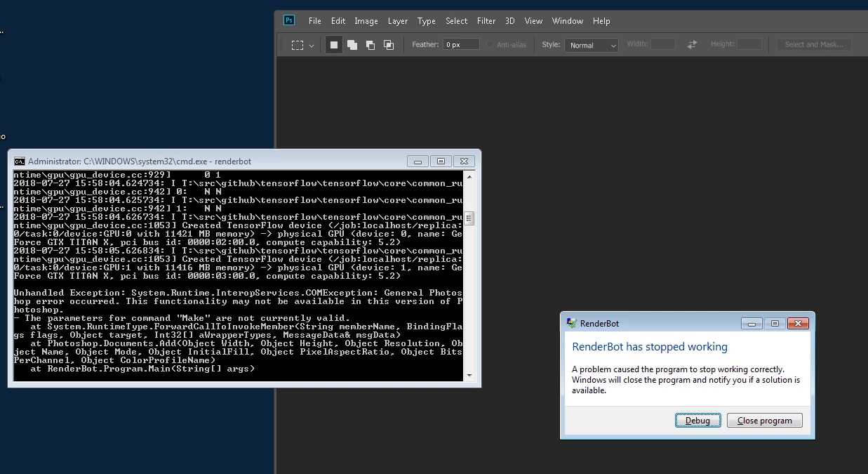Screen dimensions: 868x474
Task: Click the Debug button in RenderBot dialog
Action: (x=697, y=421)
